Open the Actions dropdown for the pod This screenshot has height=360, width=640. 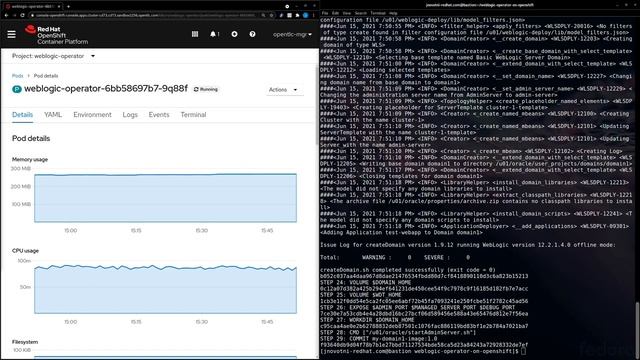[x=284, y=89]
